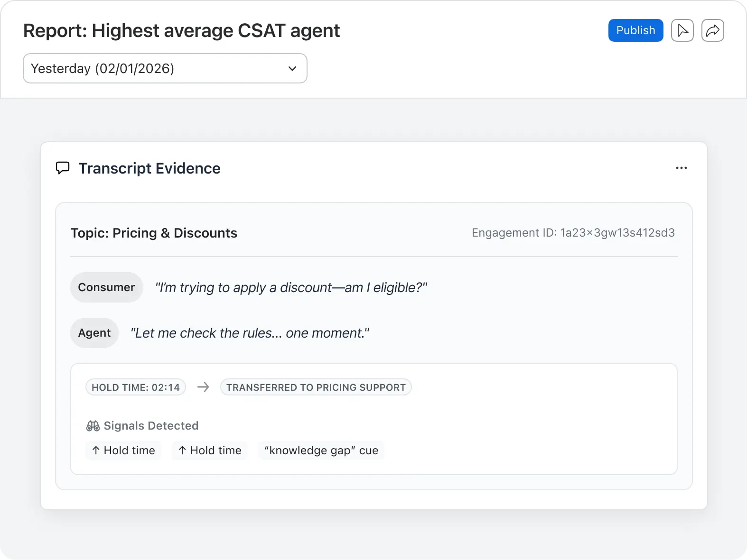Click the consumer quote about applying a discount

[291, 287]
